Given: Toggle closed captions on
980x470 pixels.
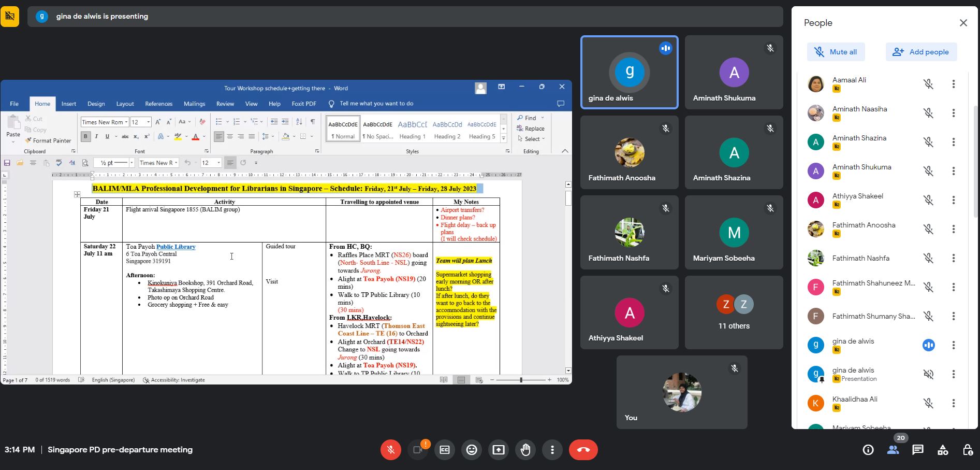Looking at the screenshot, I should click(445, 450).
